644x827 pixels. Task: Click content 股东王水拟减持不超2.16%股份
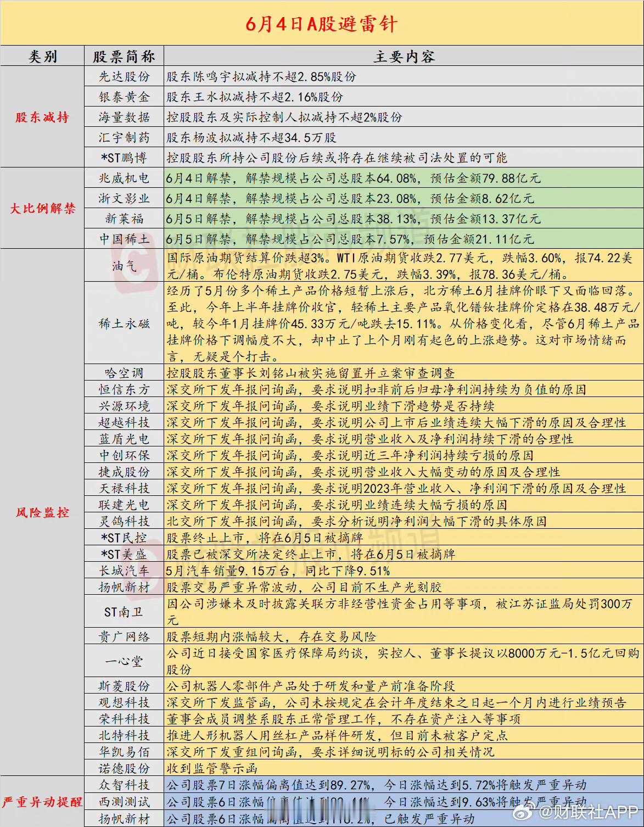coord(255,97)
